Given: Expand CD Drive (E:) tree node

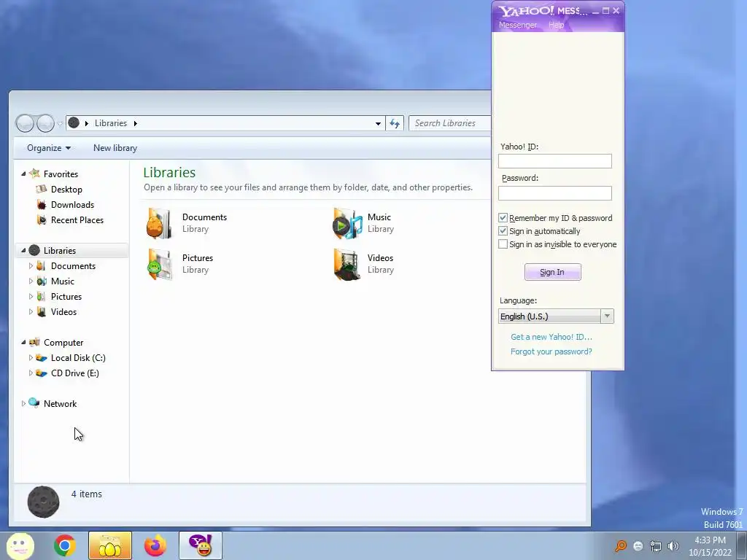Looking at the screenshot, I should pyautogui.click(x=31, y=373).
